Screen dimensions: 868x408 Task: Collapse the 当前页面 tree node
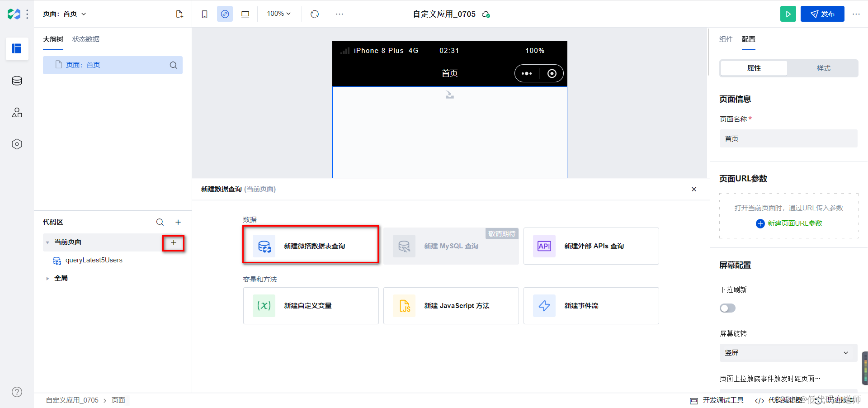coord(47,242)
